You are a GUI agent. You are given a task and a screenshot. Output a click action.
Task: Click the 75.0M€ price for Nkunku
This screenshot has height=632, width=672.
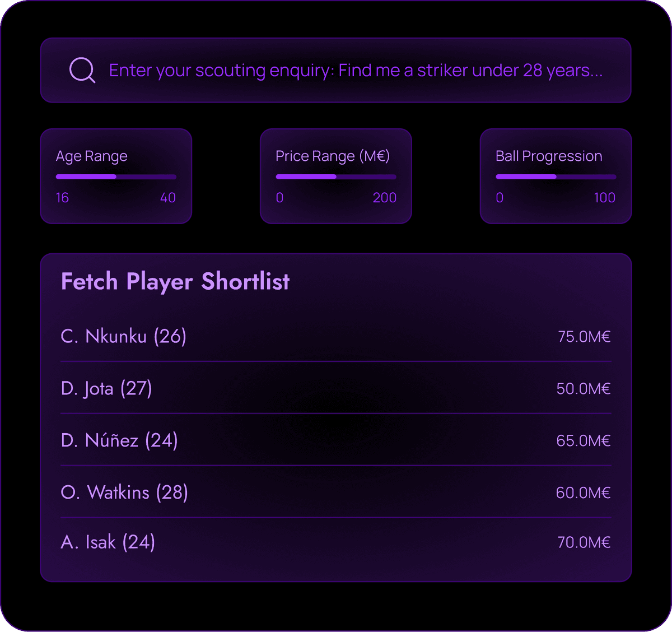[x=584, y=337]
